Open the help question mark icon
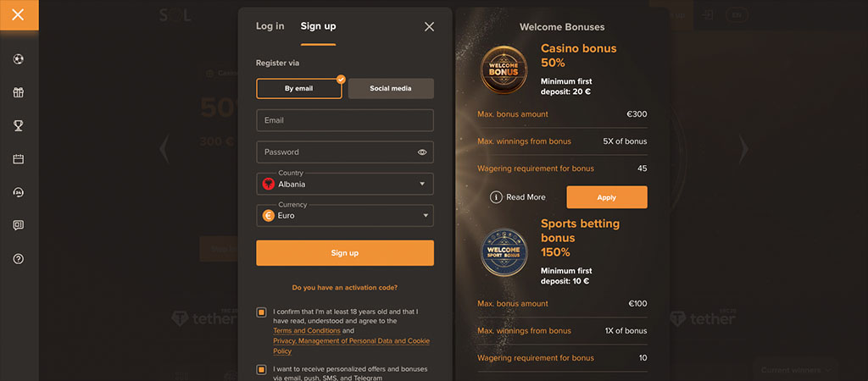 pos(19,259)
